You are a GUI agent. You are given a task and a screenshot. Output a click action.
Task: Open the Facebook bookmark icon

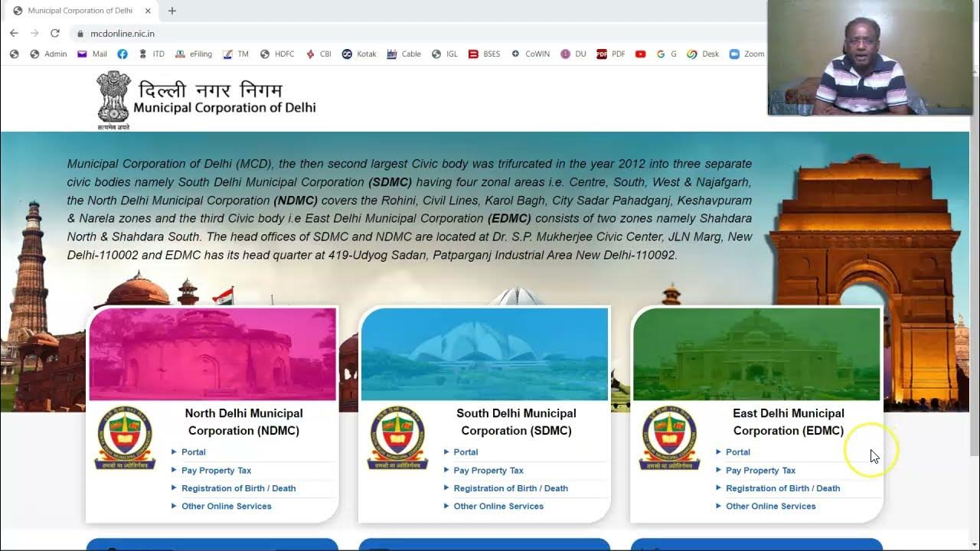coord(122,54)
